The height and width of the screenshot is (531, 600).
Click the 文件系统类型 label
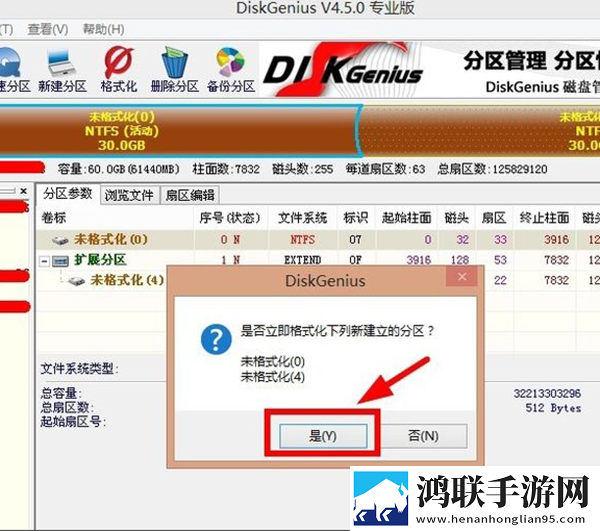[x=80, y=369]
